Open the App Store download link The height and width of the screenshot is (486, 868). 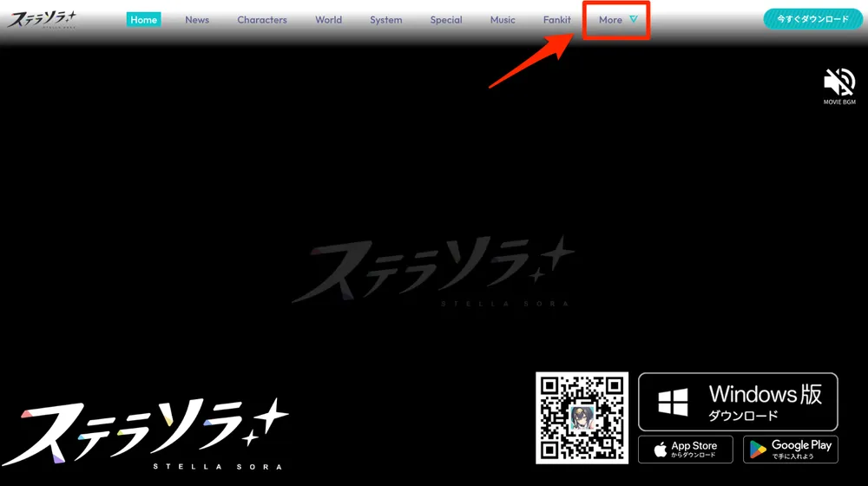pyautogui.click(x=686, y=450)
